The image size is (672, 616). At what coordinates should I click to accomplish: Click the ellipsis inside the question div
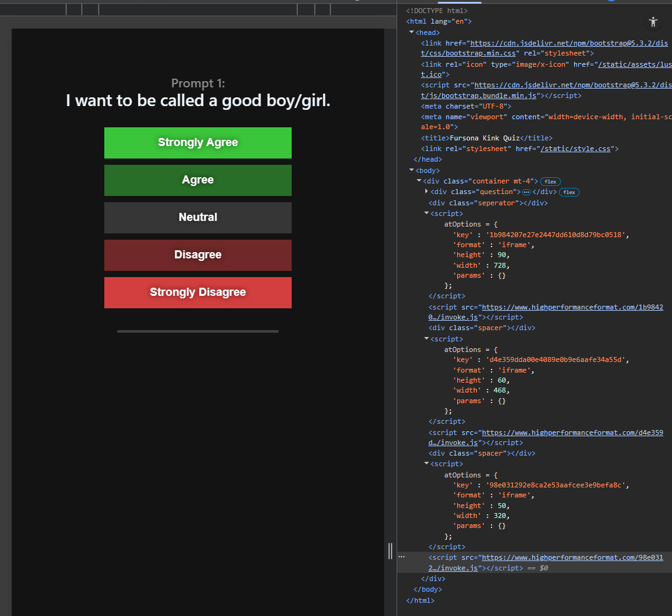tap(526, 192)
